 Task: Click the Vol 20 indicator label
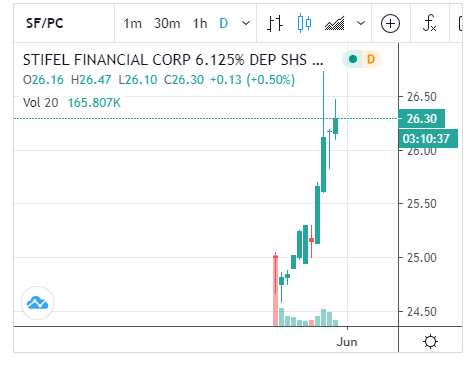click(41, 103)
